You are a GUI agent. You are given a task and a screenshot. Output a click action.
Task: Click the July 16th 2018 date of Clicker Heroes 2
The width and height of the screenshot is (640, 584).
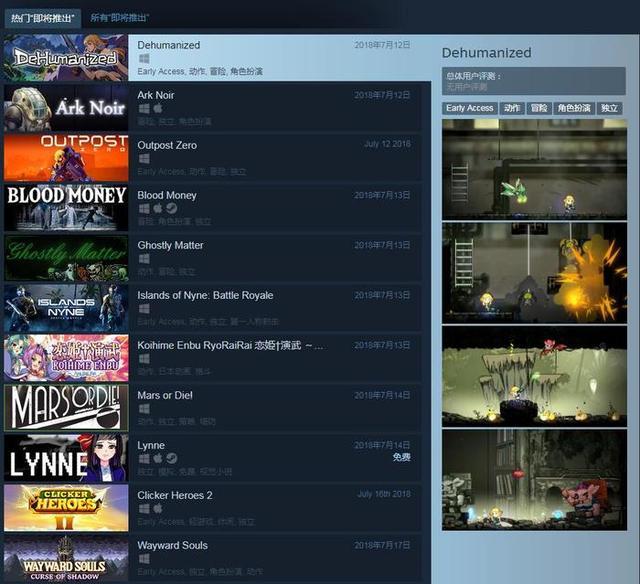(x=384, y=494)
